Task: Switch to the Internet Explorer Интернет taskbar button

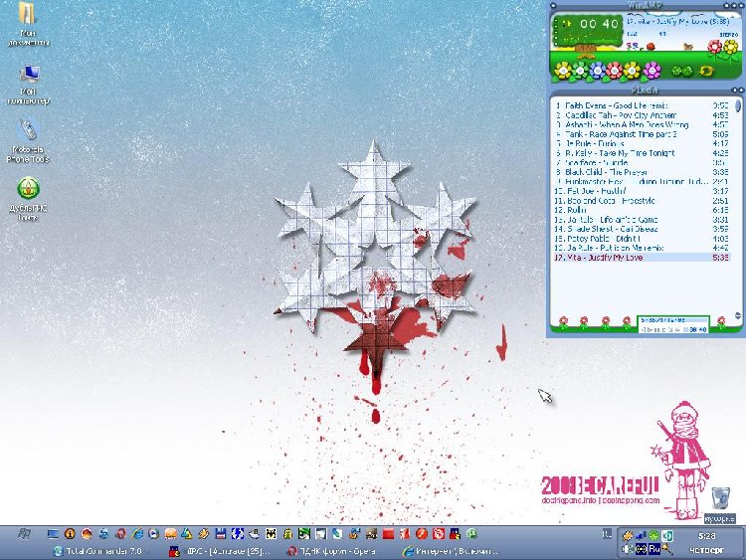Action: 451,551
